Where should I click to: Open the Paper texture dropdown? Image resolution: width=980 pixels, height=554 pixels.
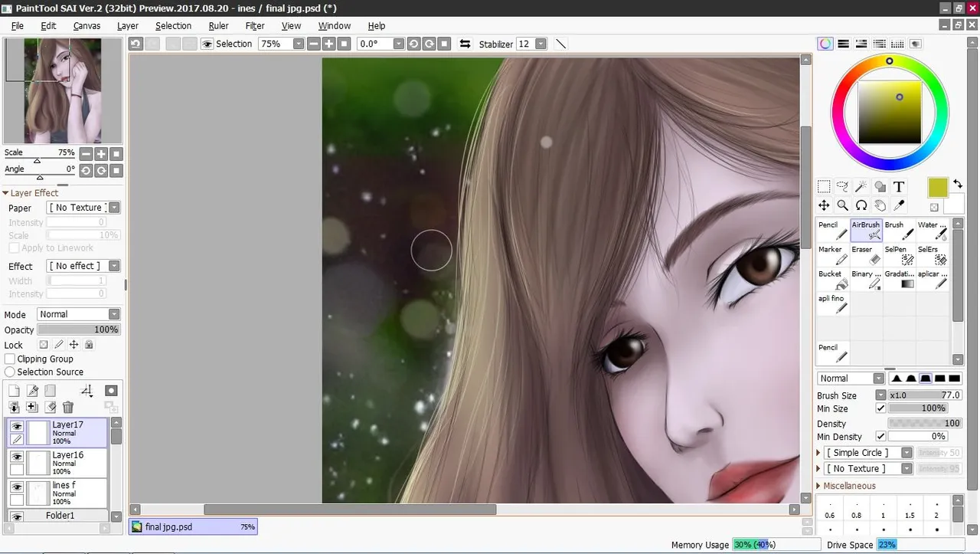[114, 208]
